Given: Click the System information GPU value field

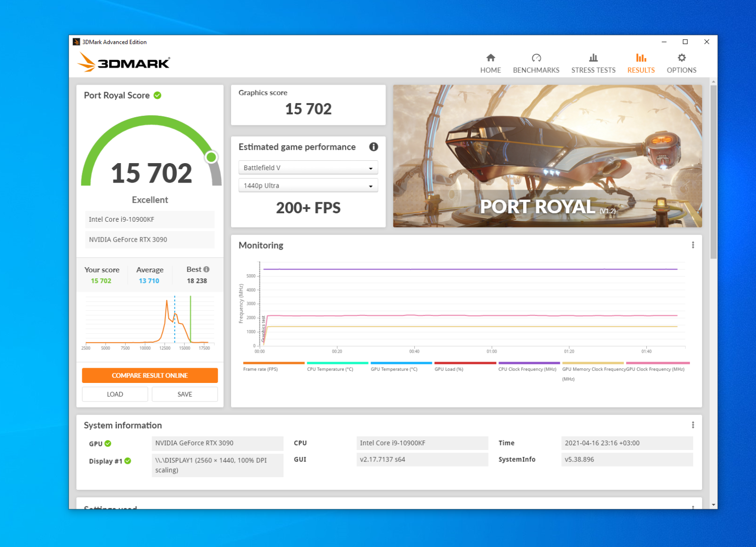Looking at the screenshot, I should [217, 443].
